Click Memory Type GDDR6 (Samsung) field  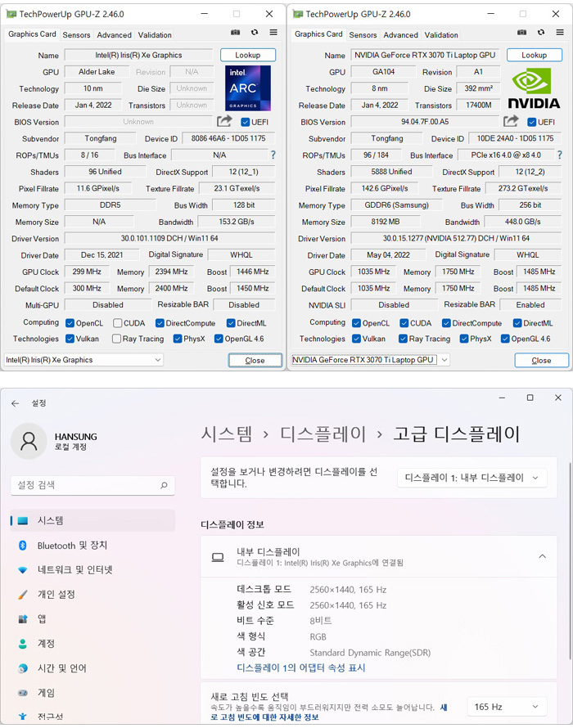pyautogui.click(x=396, y=204)
